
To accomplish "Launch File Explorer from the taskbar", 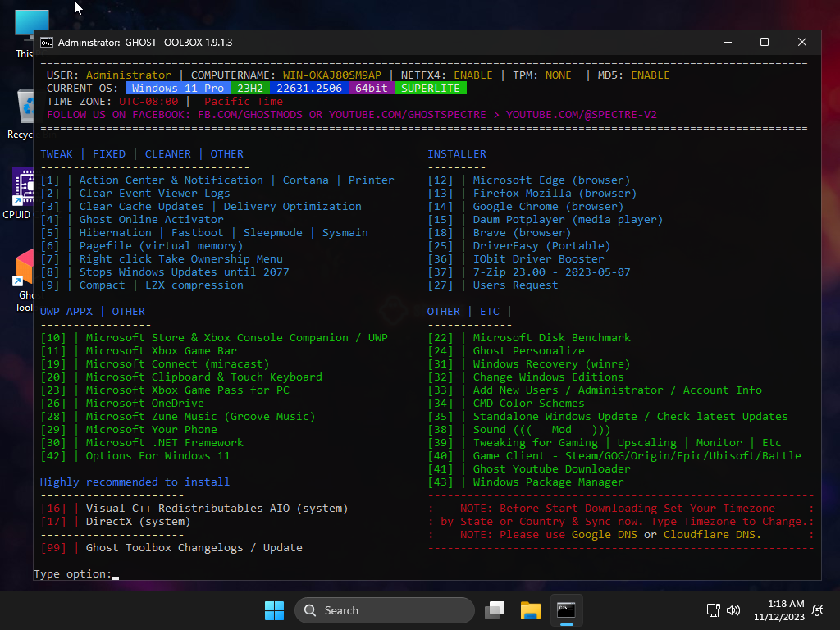I will (531, 610).
